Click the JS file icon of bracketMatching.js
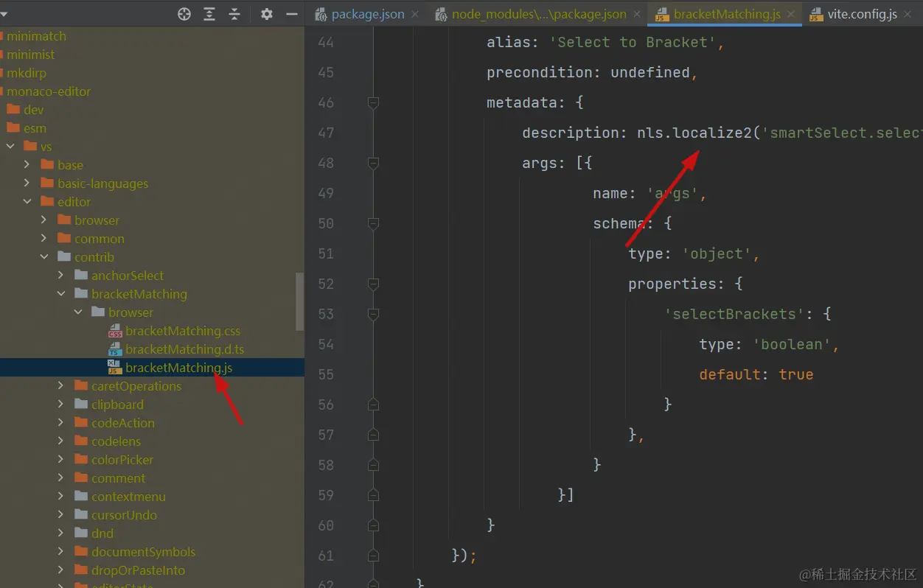Image resolution: width=923 pixels, height=588 pixels. coord(115,368)
